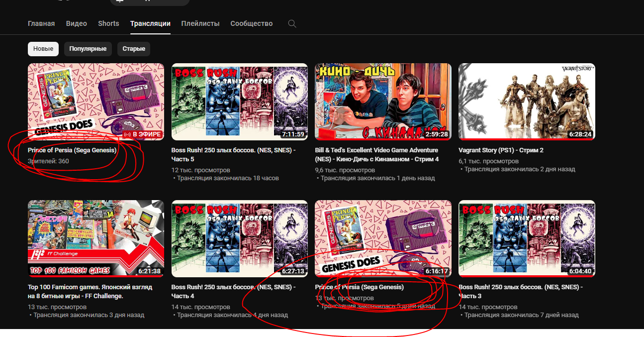
Task: Click Трансляция закончилась 3 дня назад text
Action: click(x=89, y=315)
